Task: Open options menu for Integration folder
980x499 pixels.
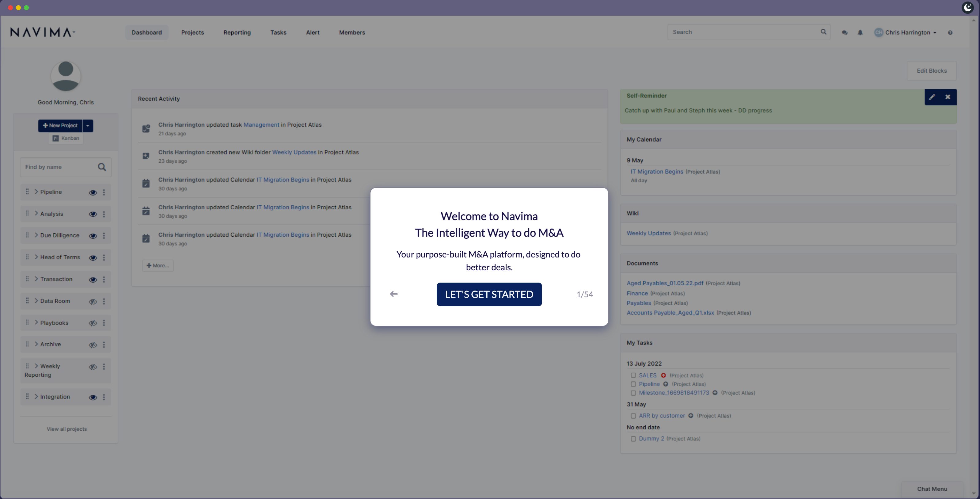Action: pyautogui.click(x=104, y=397)
